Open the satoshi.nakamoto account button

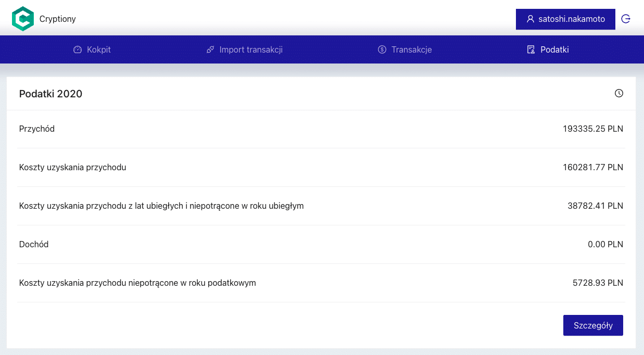tap(565, 19)
